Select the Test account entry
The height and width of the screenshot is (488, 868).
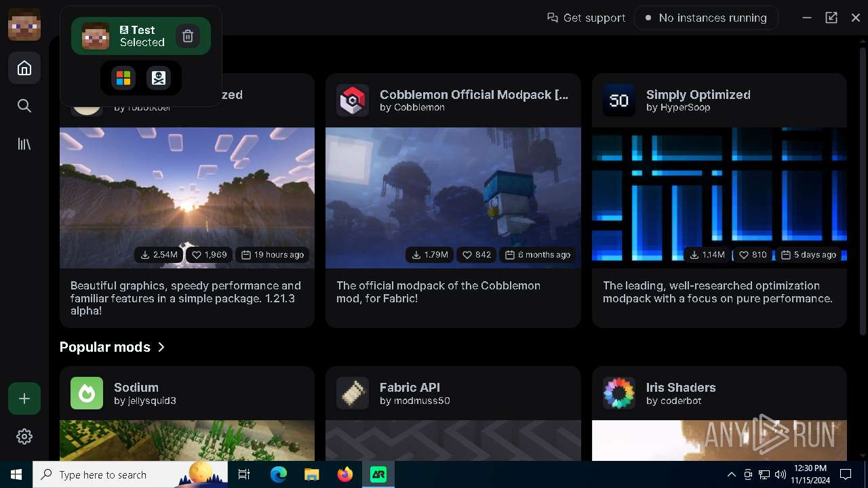[141, 36]
